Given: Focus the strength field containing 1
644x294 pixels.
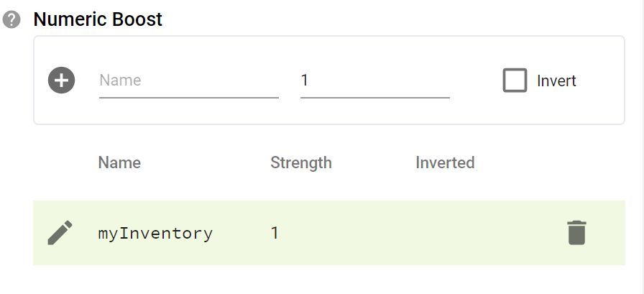Looking at the screenshot, I should 375,81.
